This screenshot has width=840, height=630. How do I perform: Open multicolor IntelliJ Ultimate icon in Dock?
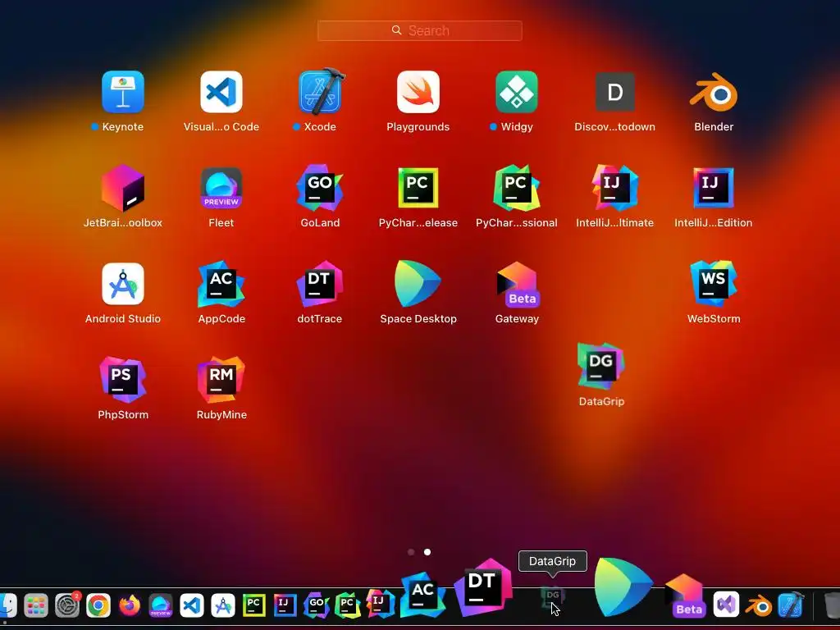point(380,603)
